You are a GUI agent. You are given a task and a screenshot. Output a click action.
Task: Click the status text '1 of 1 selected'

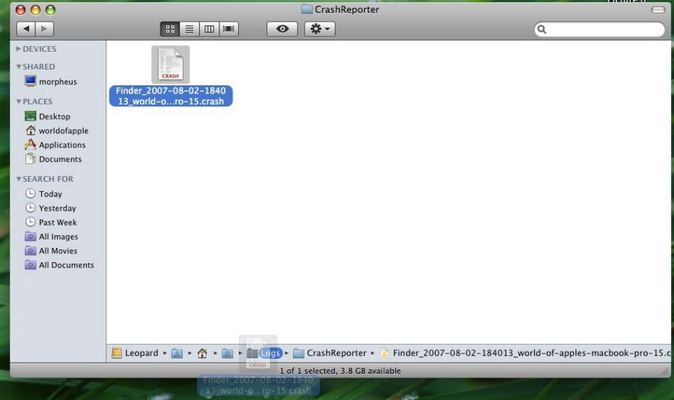click(307, 371)
